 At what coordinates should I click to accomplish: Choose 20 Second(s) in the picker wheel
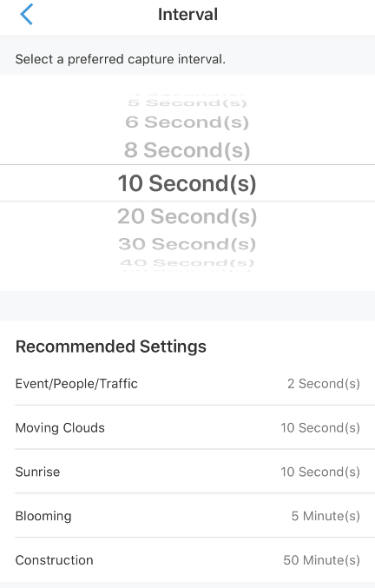187,216
